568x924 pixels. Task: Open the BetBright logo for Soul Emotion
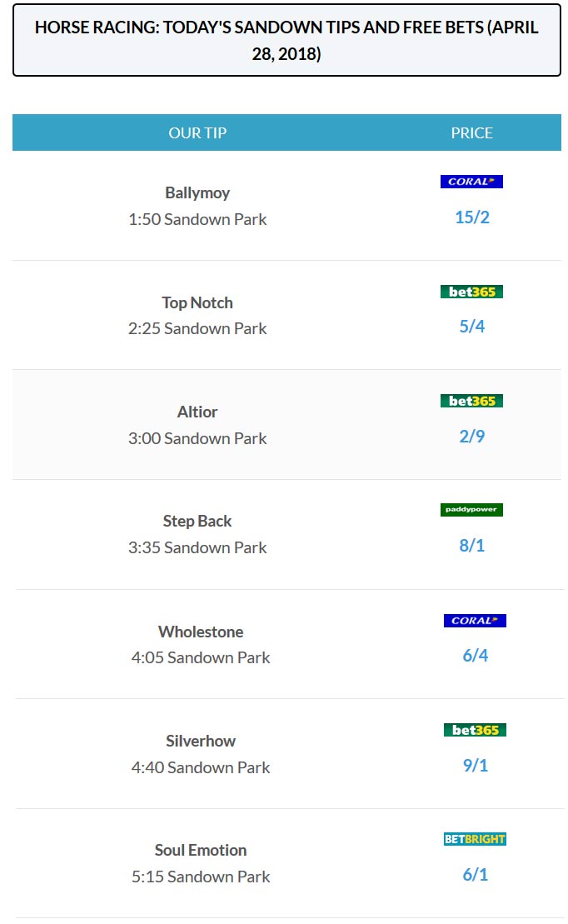475,839
